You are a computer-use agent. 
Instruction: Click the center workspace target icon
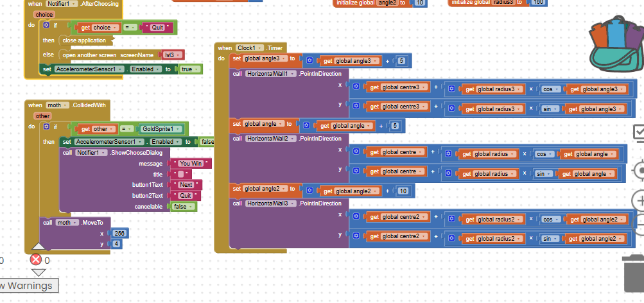click(638, 170)
